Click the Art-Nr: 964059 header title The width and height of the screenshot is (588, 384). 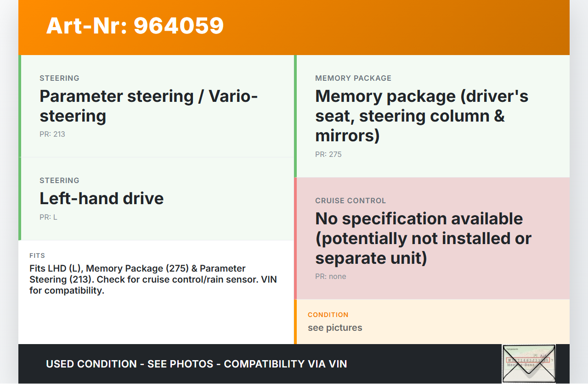(135, 26)
